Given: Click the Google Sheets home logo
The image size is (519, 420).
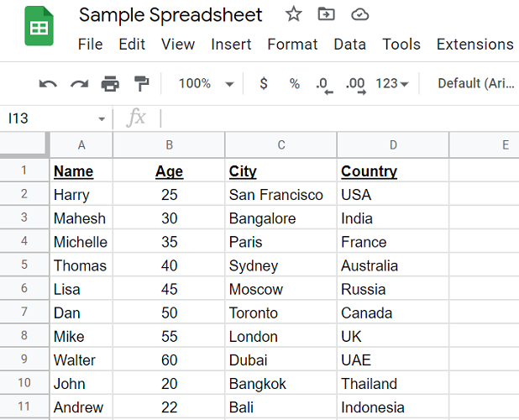Looking at the screenshot, I should point(39,29).
